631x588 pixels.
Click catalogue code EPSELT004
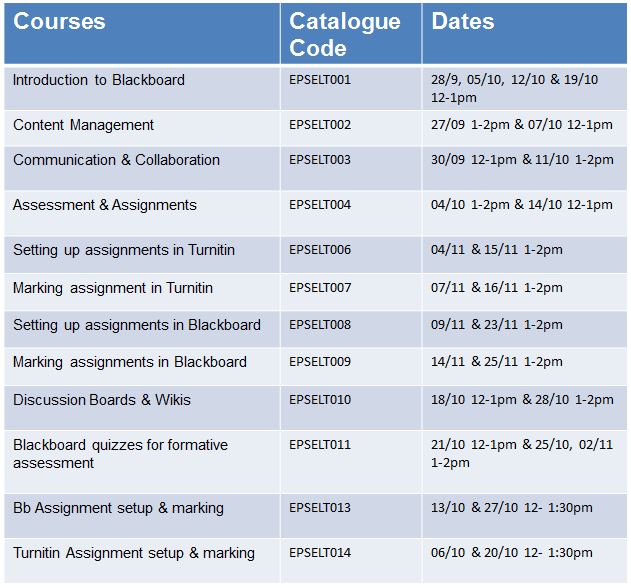320,205
